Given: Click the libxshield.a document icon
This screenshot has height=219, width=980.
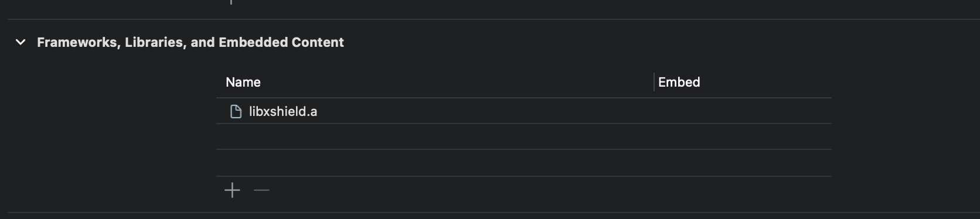Looking at the screenshot, I should pos(236,111).
